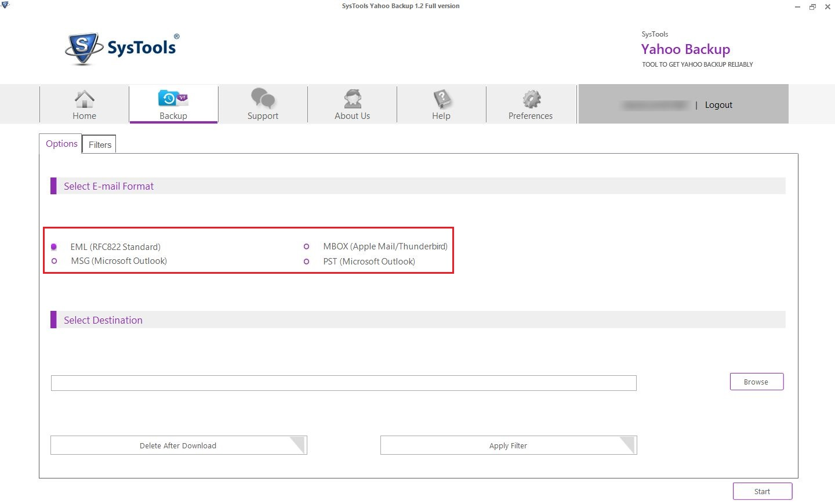Choose MBOX (Apple Mail/Thunderbird) format

(x=307, y=246)
